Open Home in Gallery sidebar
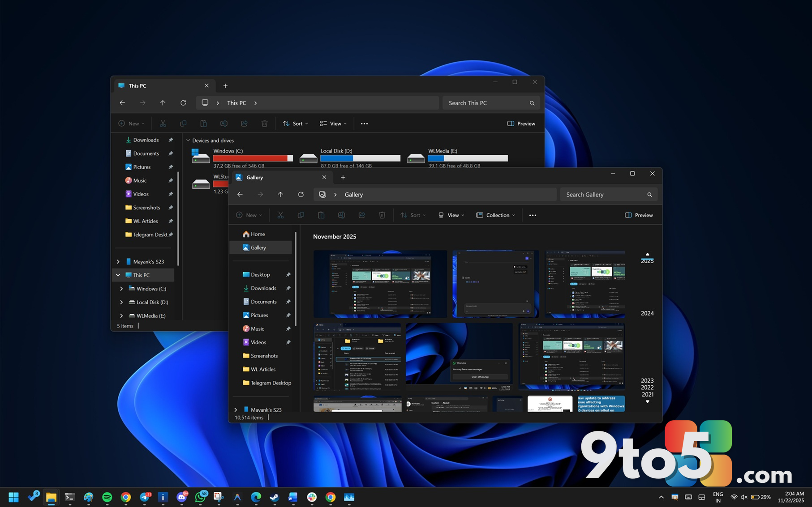Screen dimensions: 812x507 261,234
